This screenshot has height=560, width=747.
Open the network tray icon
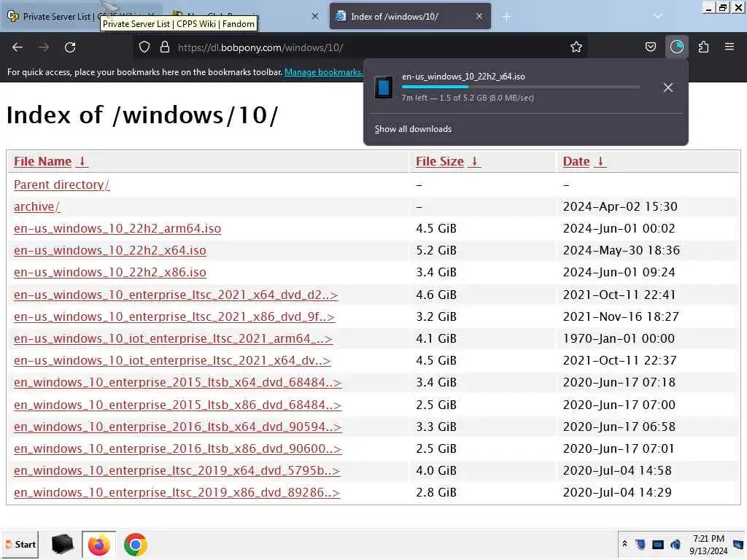(x=658, y=544)
